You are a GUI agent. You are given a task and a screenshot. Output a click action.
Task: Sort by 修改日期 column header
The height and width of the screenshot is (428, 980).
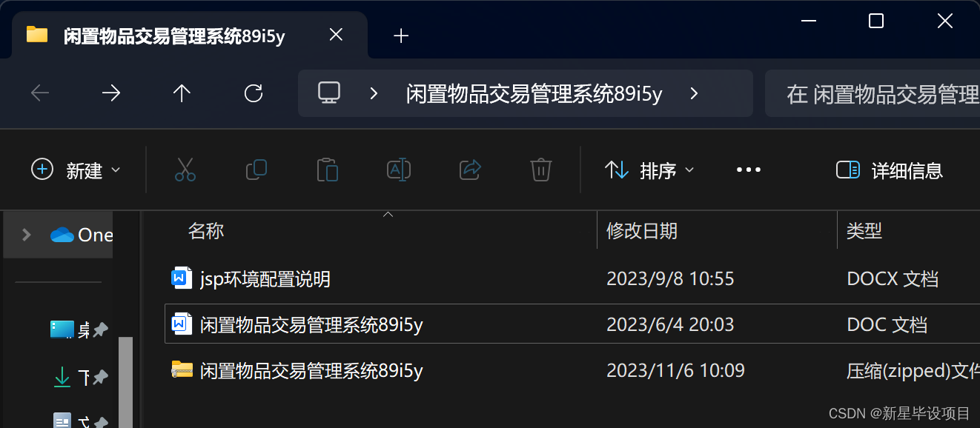[x=642, y=231]
